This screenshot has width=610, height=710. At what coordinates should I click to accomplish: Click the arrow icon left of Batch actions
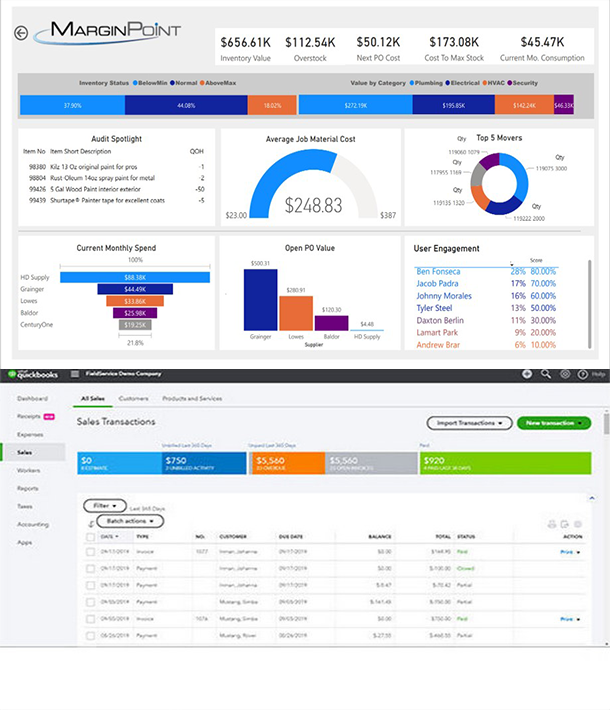coord(91,523)
